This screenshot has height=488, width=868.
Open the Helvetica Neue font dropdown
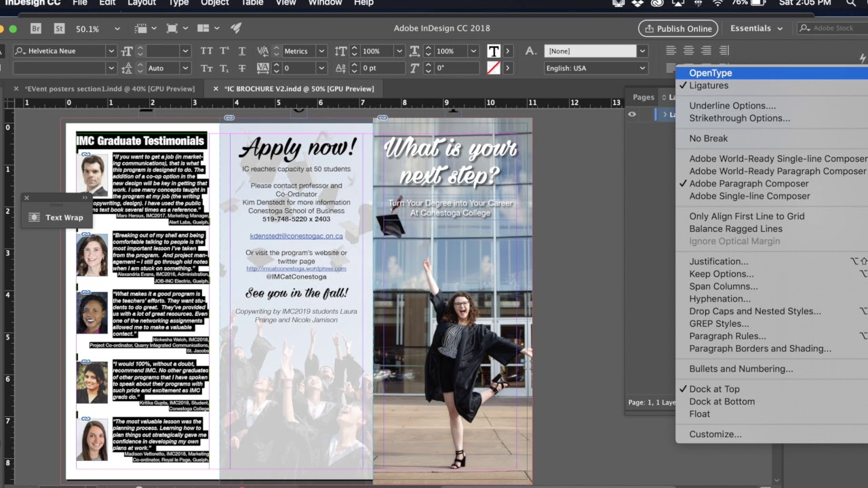[111, 51]
